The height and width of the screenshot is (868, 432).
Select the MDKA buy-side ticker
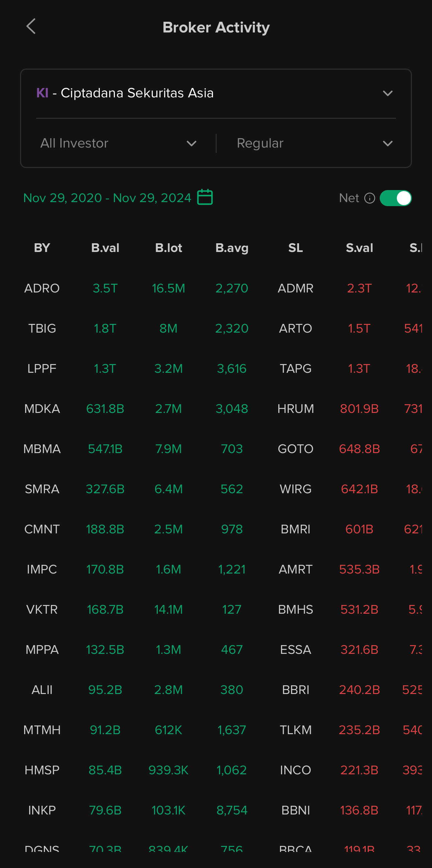click(x=42, y=409)
